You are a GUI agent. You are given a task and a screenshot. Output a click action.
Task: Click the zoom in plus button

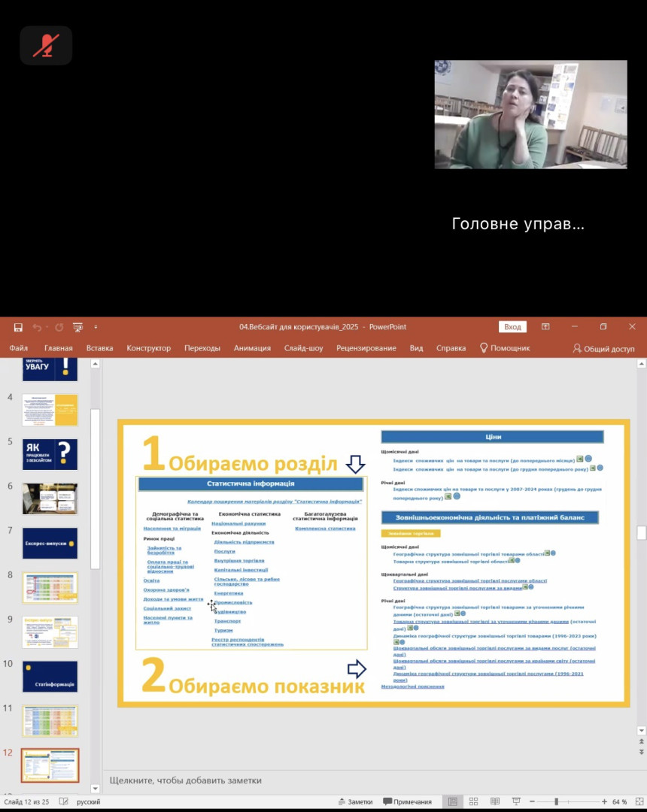(604, 801)
